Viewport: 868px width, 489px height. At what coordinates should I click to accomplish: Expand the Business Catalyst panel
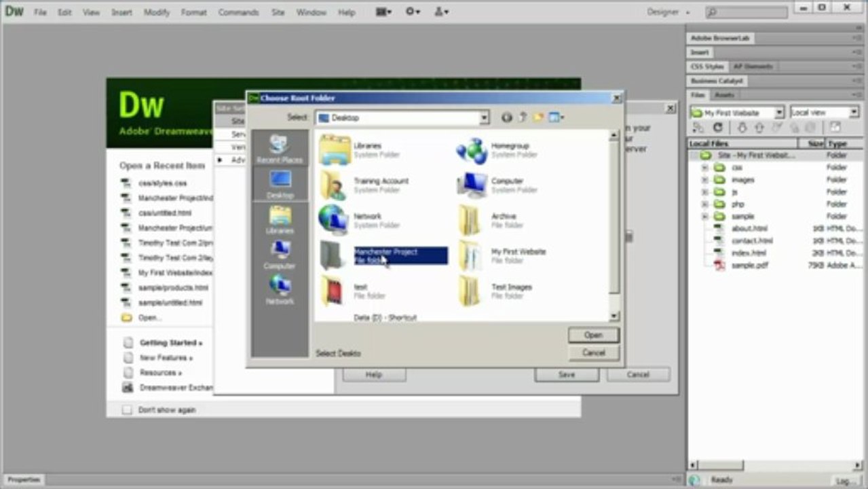click(717, 81)
